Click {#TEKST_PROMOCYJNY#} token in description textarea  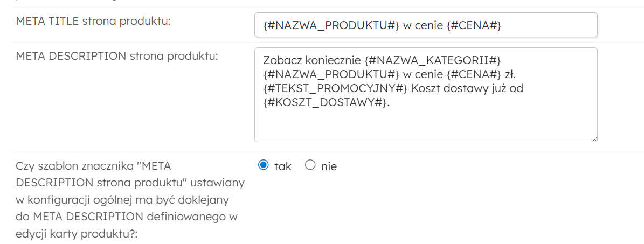pos(333,89)
